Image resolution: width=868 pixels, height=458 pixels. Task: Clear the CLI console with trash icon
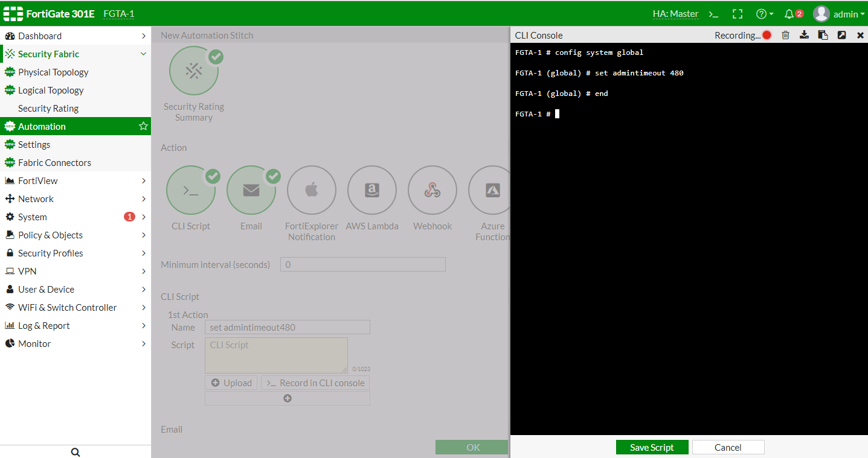pyautogui.click(x=785, y=35)
